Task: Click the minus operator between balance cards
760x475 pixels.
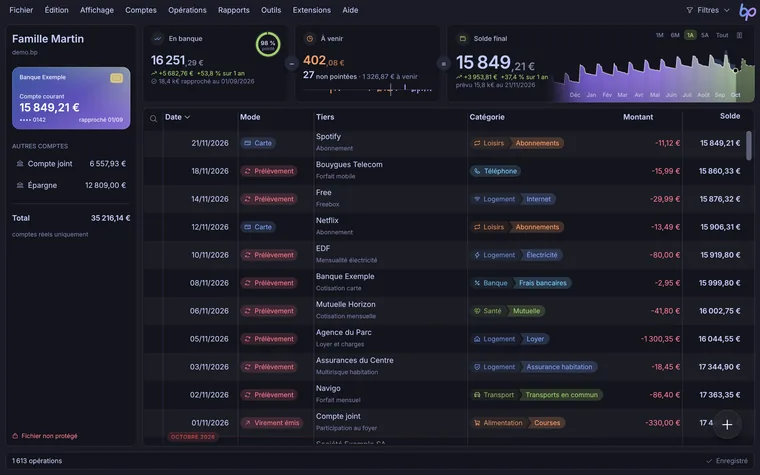Action: point(291,63)
